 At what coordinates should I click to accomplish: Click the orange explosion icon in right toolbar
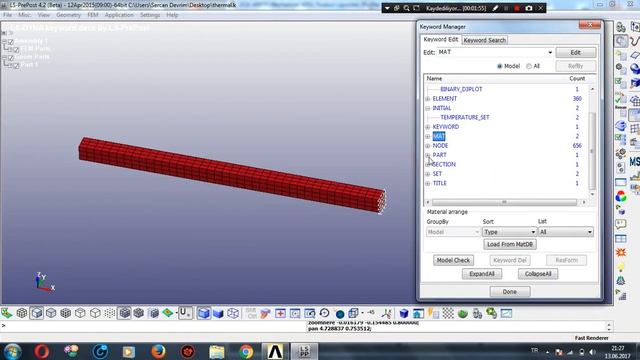tap(621, 252)
